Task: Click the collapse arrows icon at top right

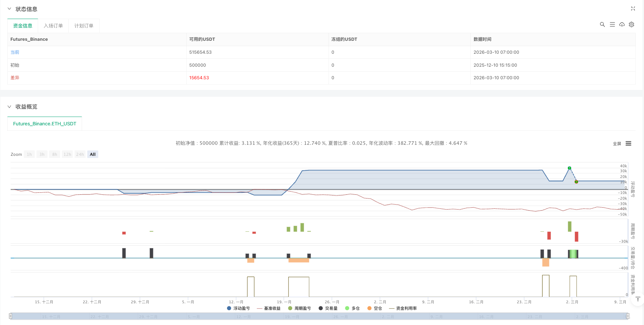Action: point(633,8)
